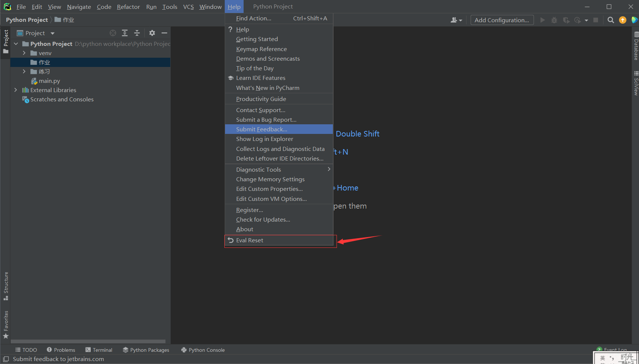
Task: Expand the venv folder node
Action: (x=24, y=53)
